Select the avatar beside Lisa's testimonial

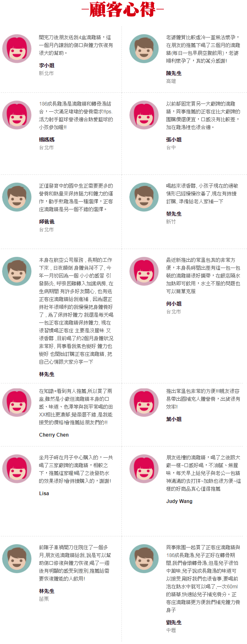(17, 469)
